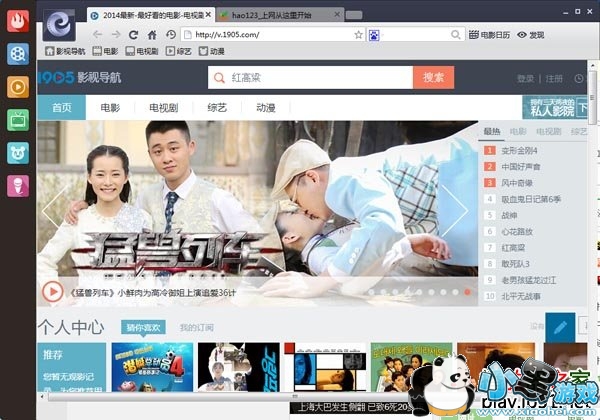This screenshot has width=600, height=420.
Task: Click the 推荐 panel in personal center
Action: (72, 367)
